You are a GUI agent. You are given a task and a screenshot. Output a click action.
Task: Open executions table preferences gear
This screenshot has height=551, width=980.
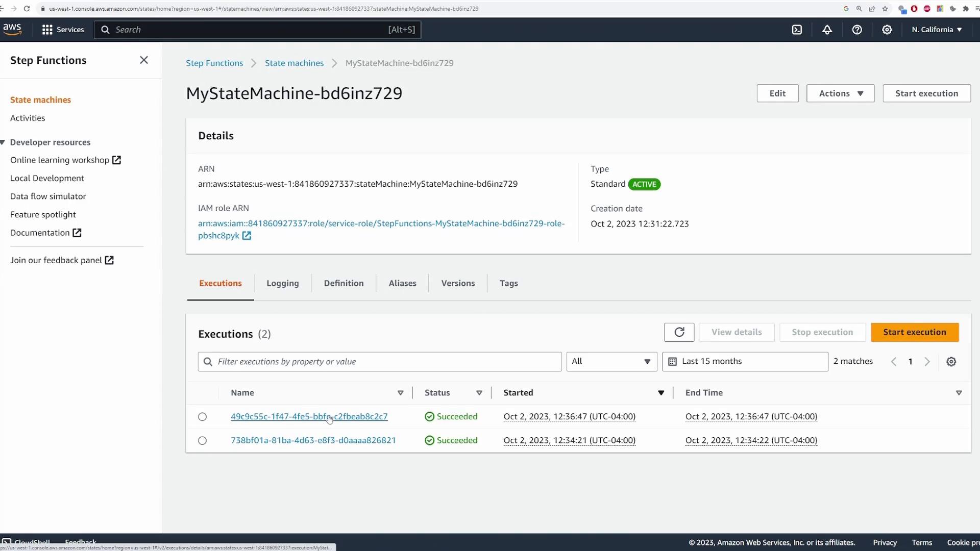tap(951, 362)
